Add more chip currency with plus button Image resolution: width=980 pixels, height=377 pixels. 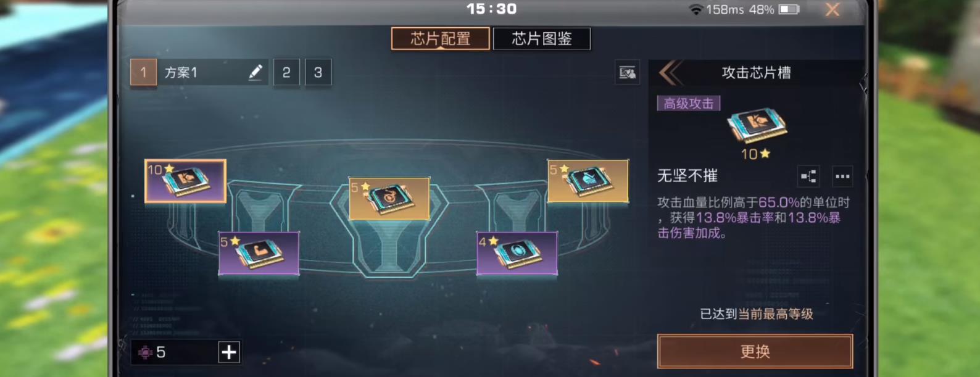[229, 352]
